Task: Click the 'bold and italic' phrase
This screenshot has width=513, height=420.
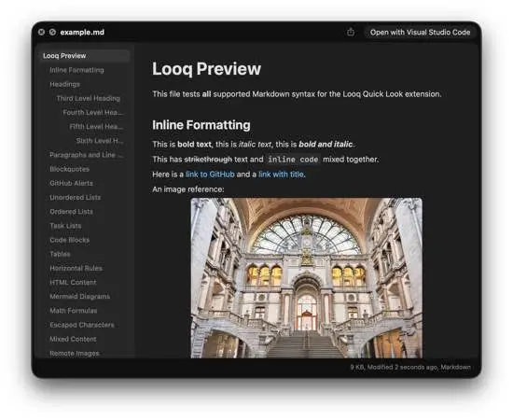Action: (x=326, y=144)
